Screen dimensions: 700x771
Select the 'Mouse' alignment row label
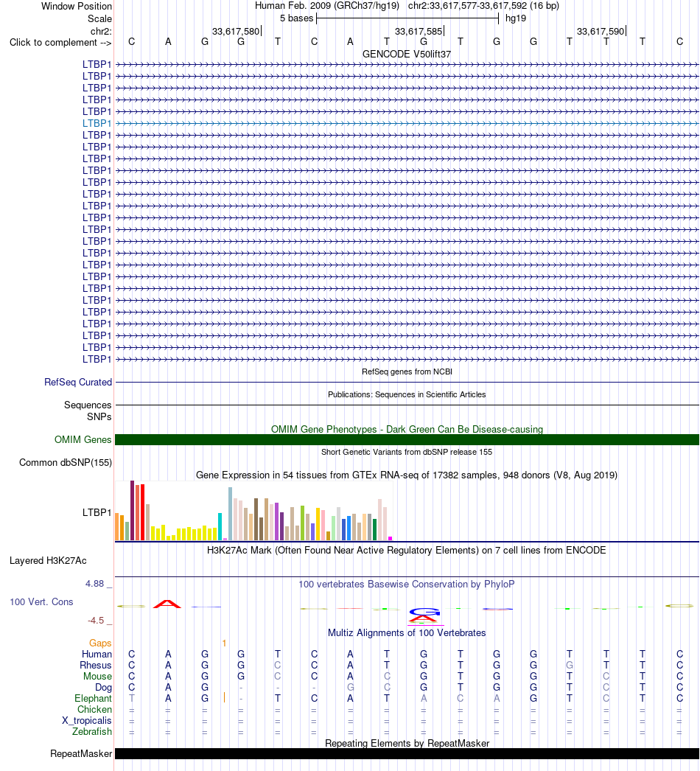tap(97, 676)
